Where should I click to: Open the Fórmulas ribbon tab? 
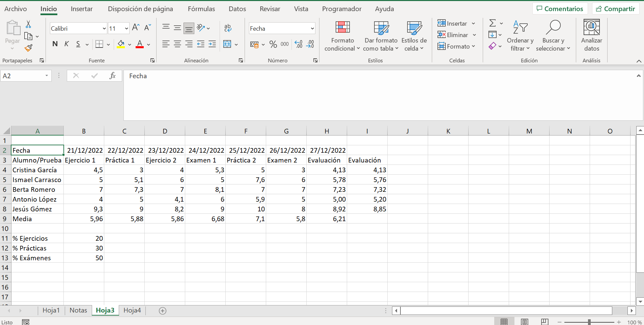[201, 9]
